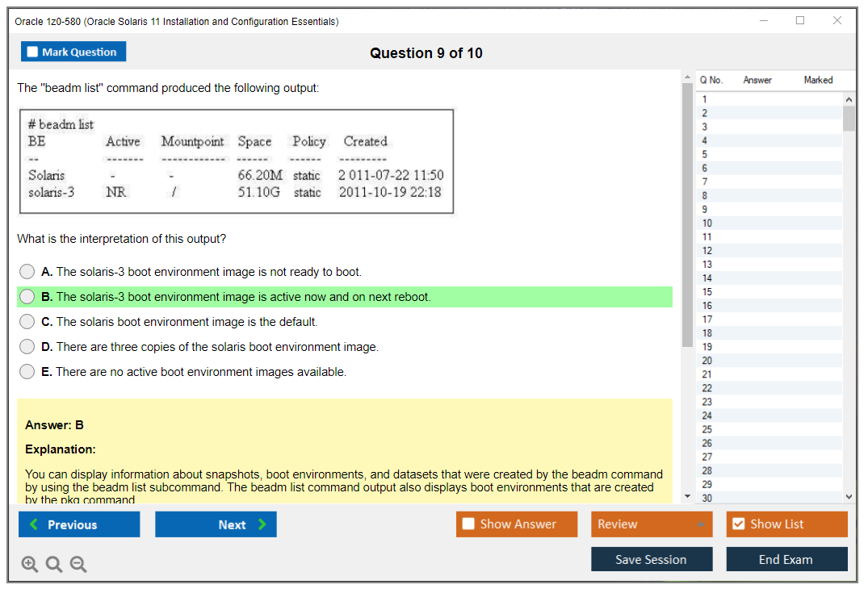Click the zoom in magnifier icon

30,565
